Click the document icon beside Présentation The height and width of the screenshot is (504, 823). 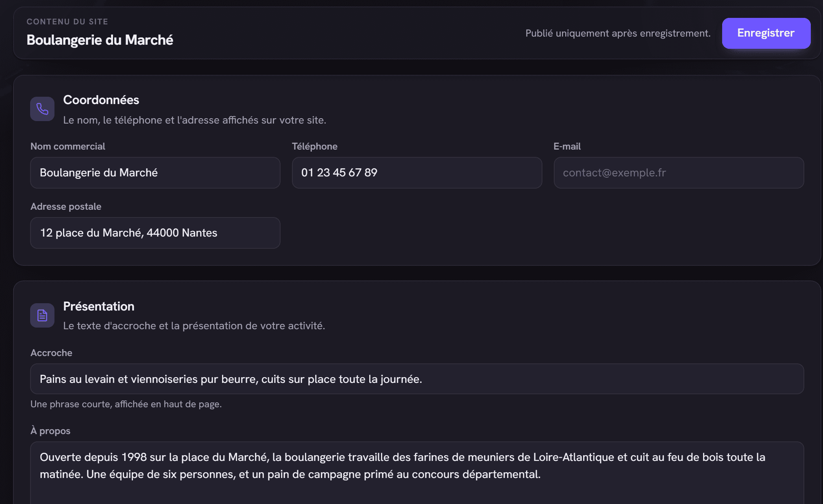click(x=42, y=315)
